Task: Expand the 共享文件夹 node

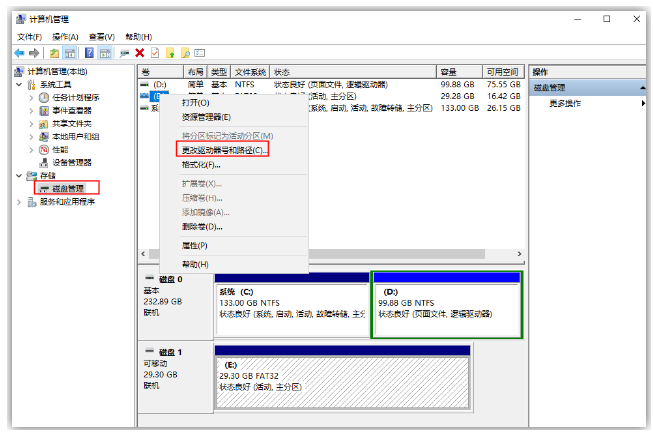Action: pyautogui.click(x=31, y=124)
